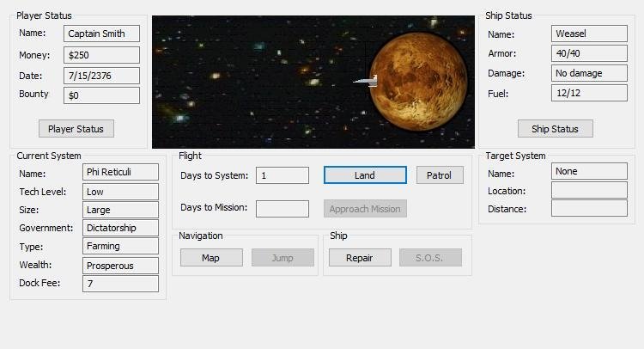644x349 pixels.
Task: Open the Ship Status button
Action: click(556, 129)
